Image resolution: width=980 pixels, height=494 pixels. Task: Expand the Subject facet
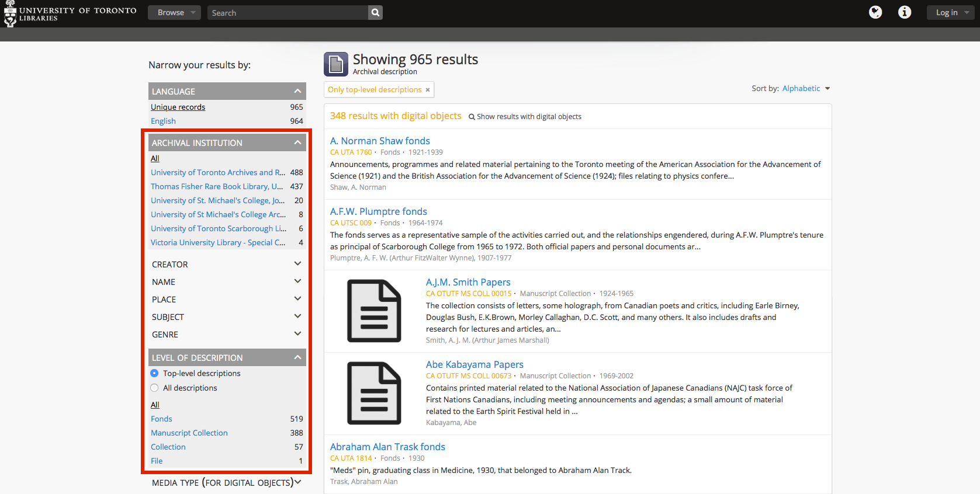227,316
